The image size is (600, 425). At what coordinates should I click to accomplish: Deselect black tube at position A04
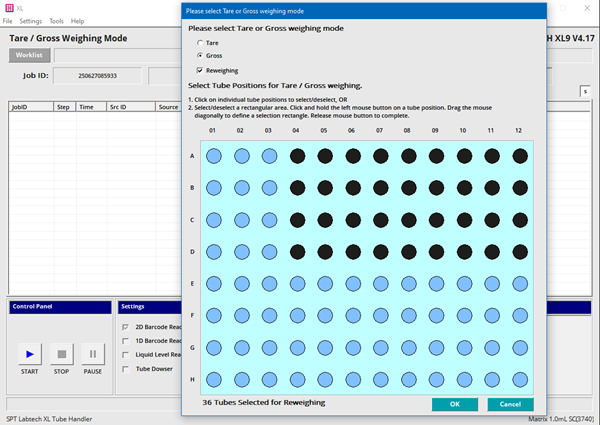pos(297,156)
